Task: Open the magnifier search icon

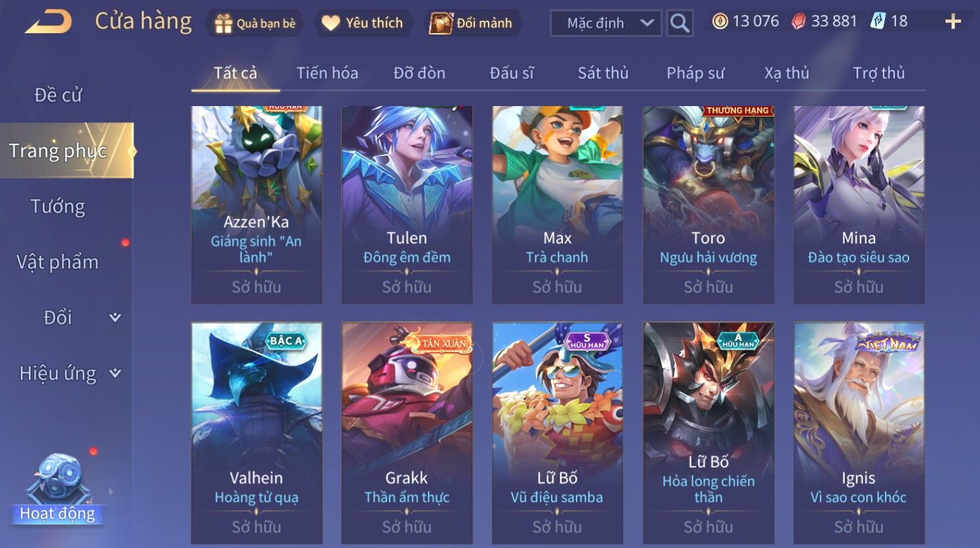Action: 679,23
